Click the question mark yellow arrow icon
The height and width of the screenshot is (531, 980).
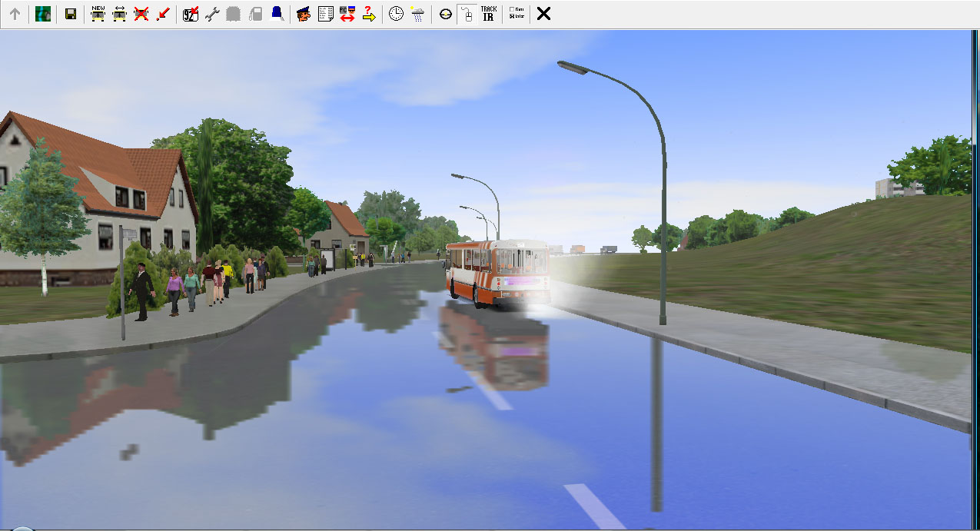coord(369,14)
